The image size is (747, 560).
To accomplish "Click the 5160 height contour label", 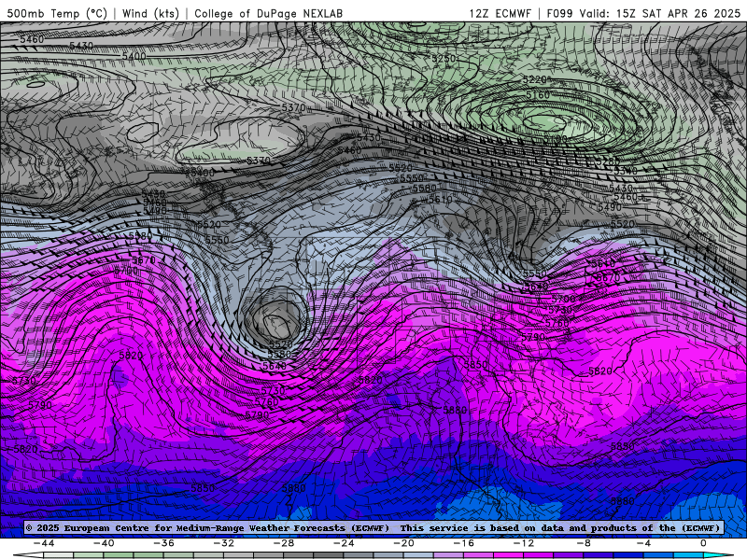I will (538, 95).
